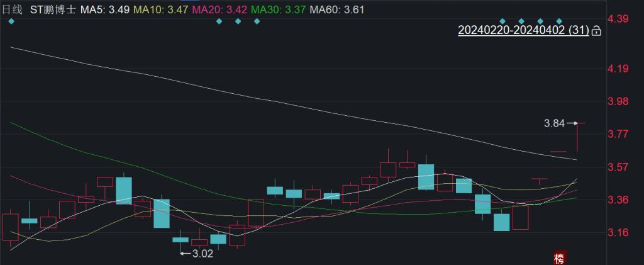Click the 3.02 low price annotation

[203, 254]
